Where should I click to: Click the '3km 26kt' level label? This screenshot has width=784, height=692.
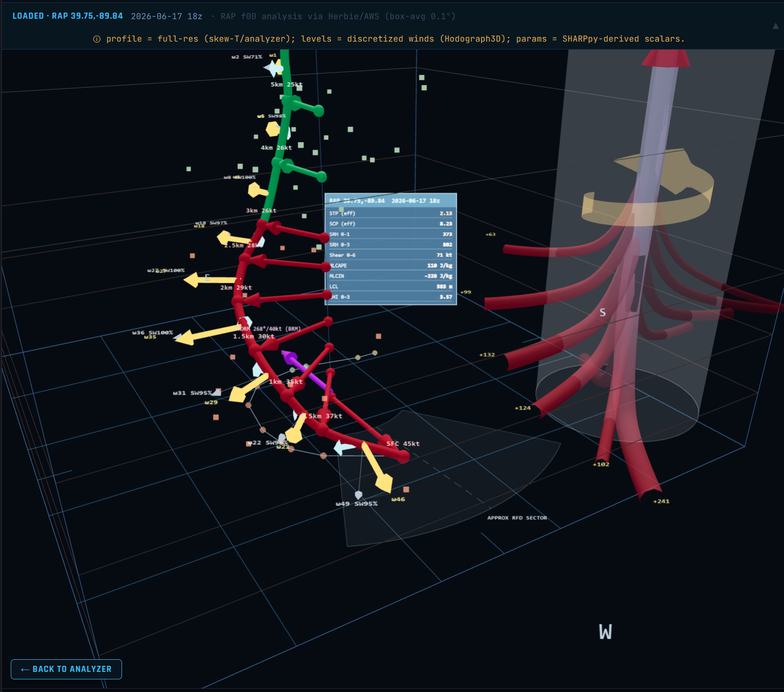point(261,211)
